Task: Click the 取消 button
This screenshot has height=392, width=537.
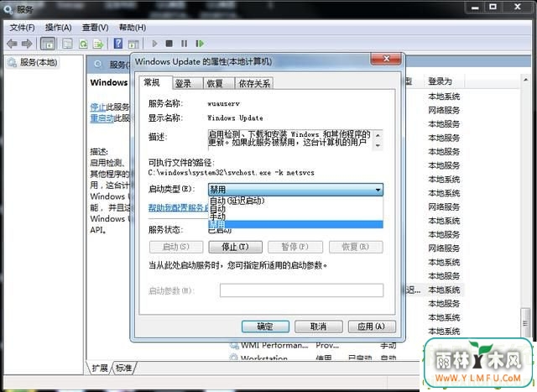Action: (319, 327)
